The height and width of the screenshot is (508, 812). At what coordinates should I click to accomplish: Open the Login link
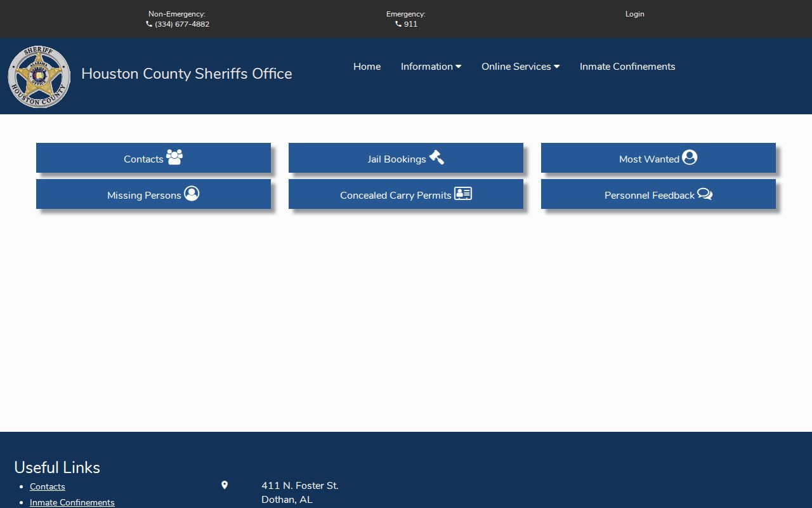click(x=635, y=14)
